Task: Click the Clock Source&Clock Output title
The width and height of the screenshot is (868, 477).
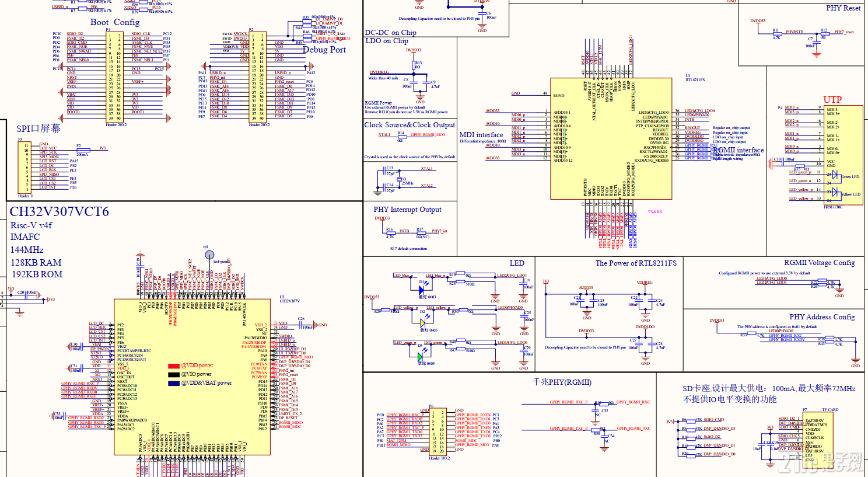Action: 409,125
